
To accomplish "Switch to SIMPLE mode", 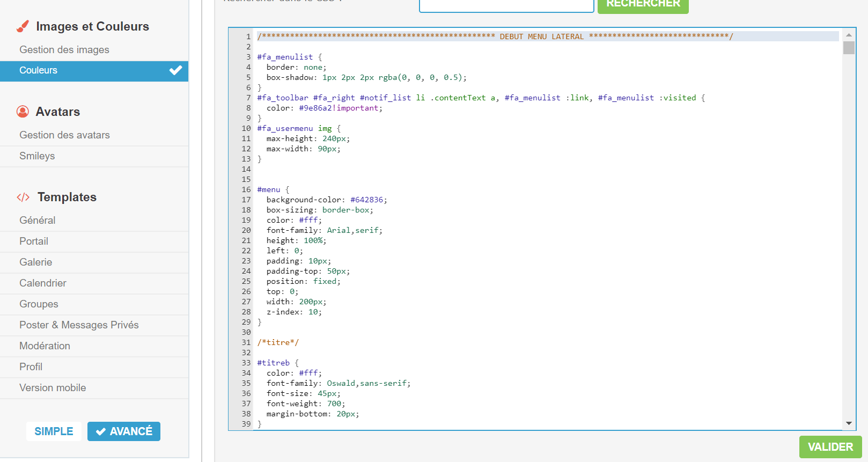I will tap(54, 431).
